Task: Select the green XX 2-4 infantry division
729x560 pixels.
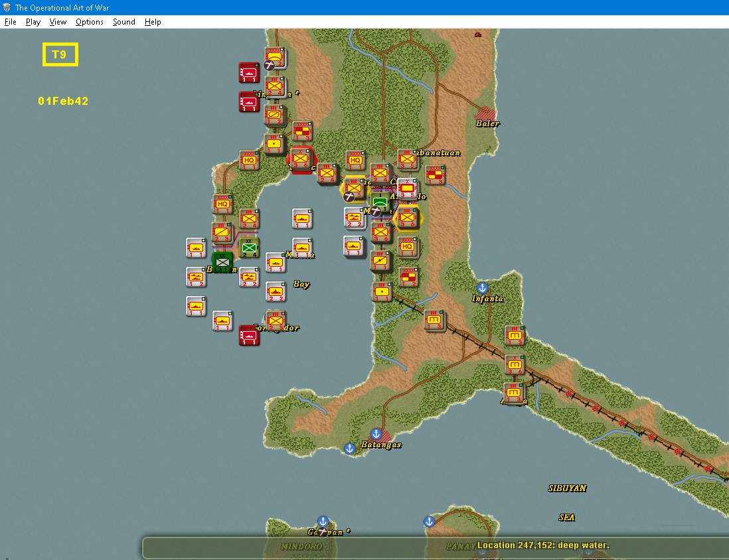Action: (249, 247)
